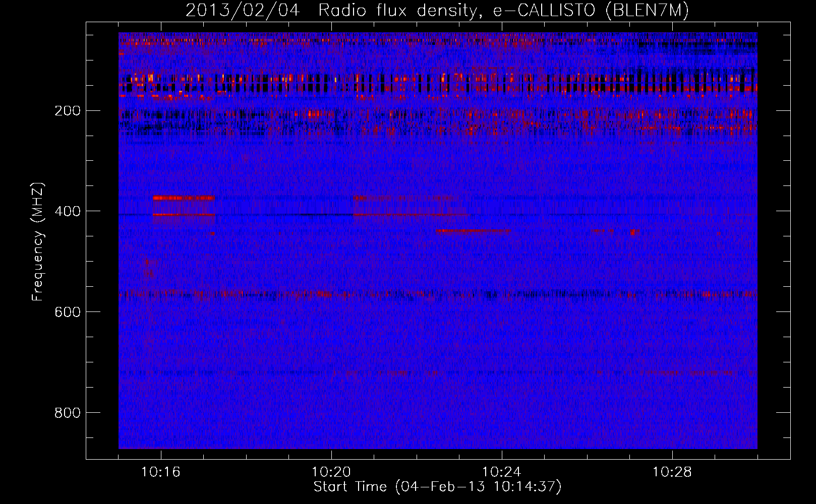Click the 10:24 time tick label
Image resolution: width=816 pixels, height=504 pixels.
[502, 472]
